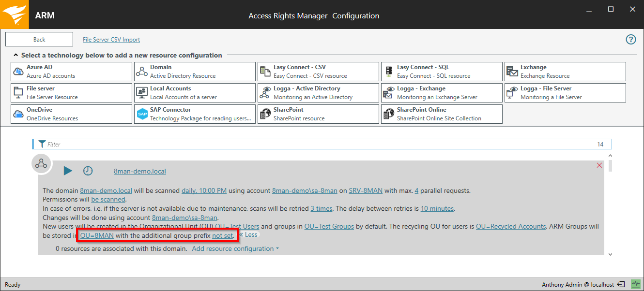This screenshot has width=644, height=291.
Task: Collapse the Select a technology section
Action: [x=16, y=56]
